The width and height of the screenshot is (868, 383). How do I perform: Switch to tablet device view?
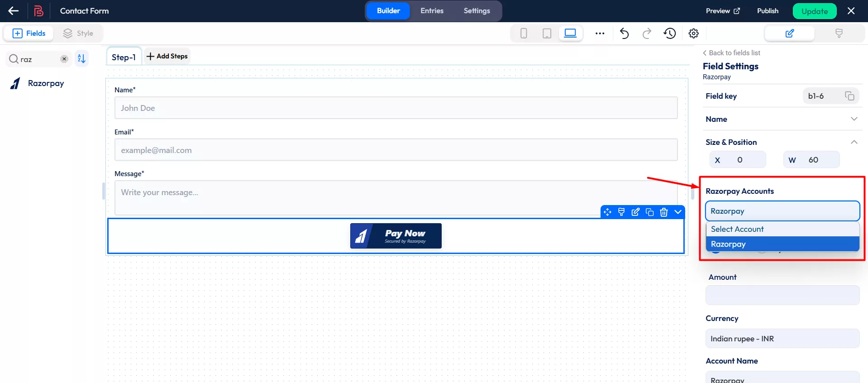tap(547, 34)
